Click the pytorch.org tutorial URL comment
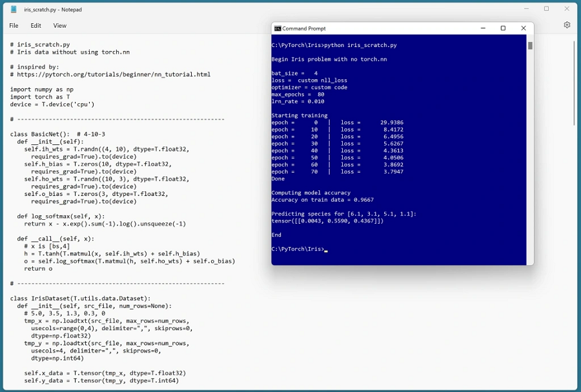Viewport: 581px width, 392px height. pyautogui.click(x=110, y=73)
